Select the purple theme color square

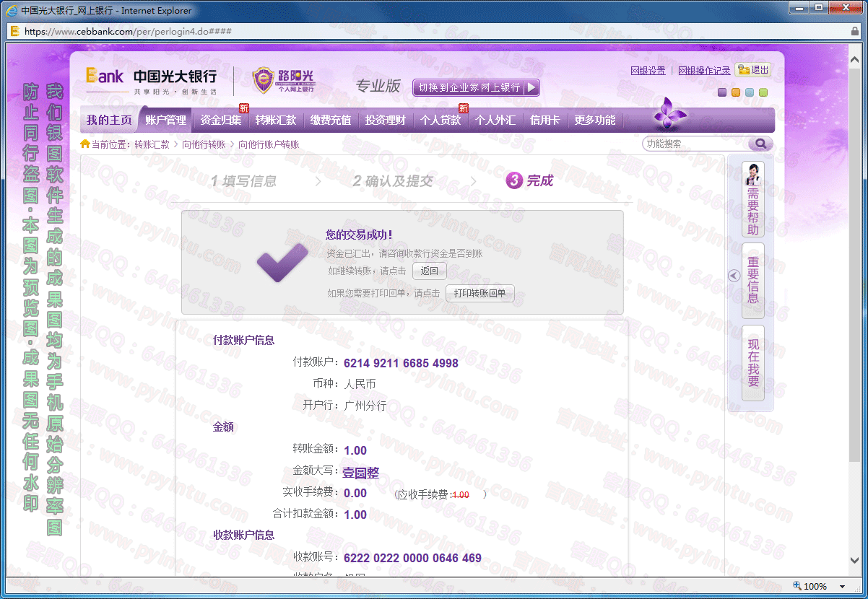click(x=722, y=92)
